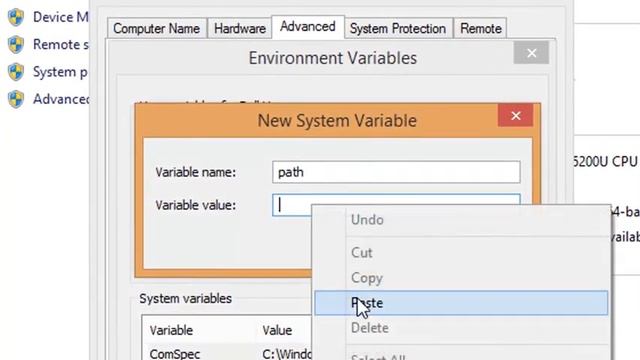The image size is (640, 360).
Task: Close the Environment Variables dialog
Action: (x=531, y=53)
